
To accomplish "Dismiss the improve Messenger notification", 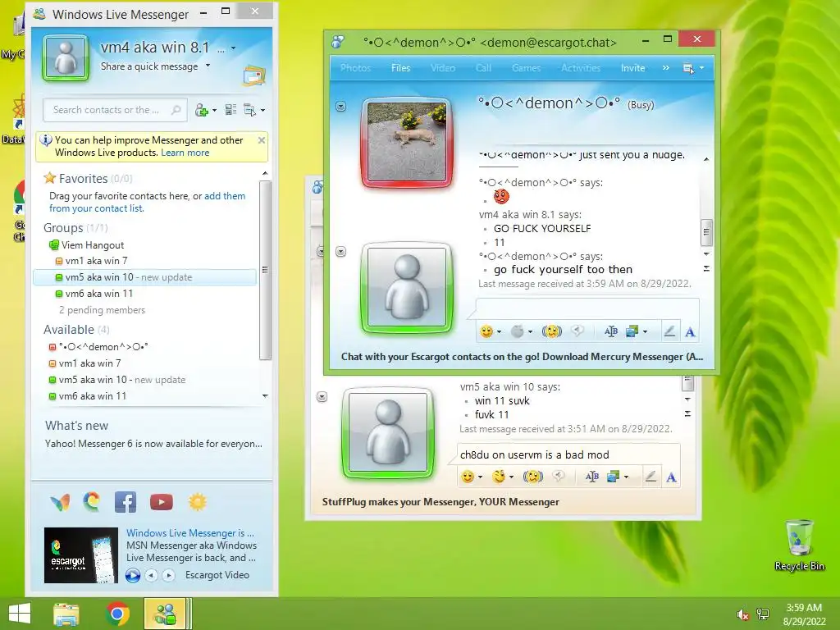I will point(262,140).
